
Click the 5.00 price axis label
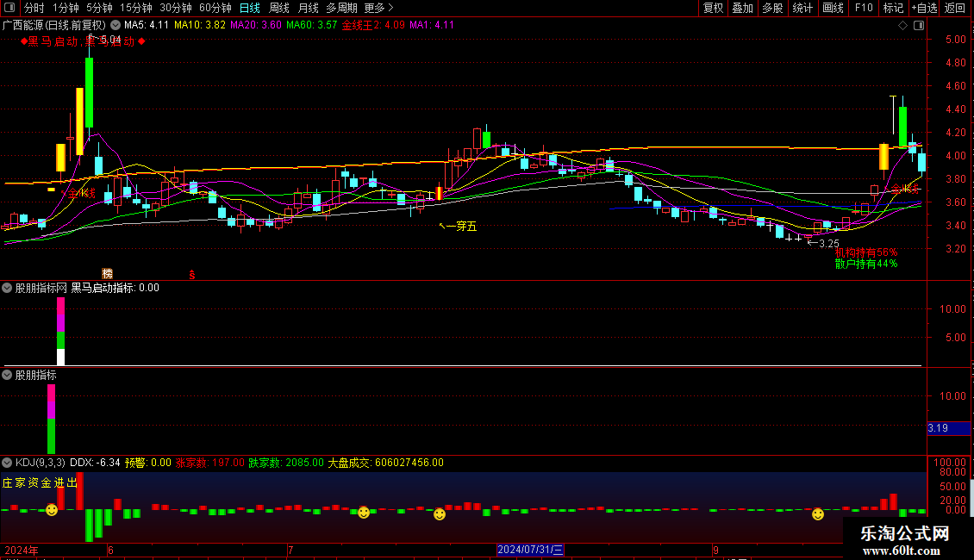[x=955, y=40]
